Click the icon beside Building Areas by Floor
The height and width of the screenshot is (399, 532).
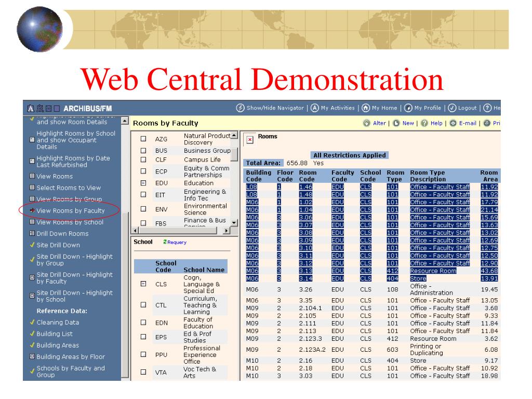(x=32, y=356)
